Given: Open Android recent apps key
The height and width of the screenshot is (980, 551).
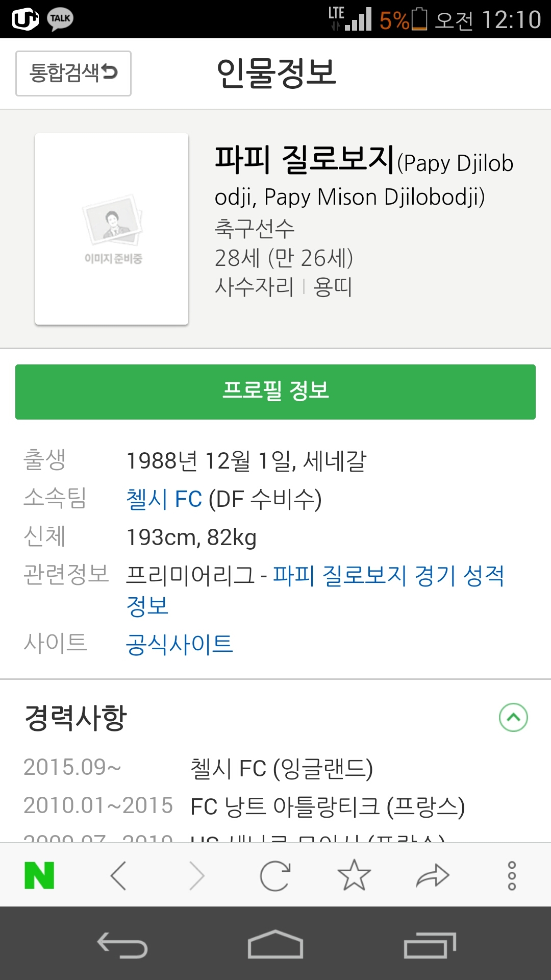Looking at the screenshot, I should click(430, 945).
